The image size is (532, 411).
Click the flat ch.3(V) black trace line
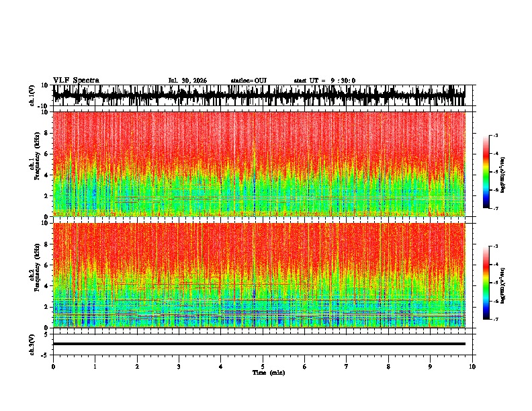pyautogui.click(x=259, y=344)
